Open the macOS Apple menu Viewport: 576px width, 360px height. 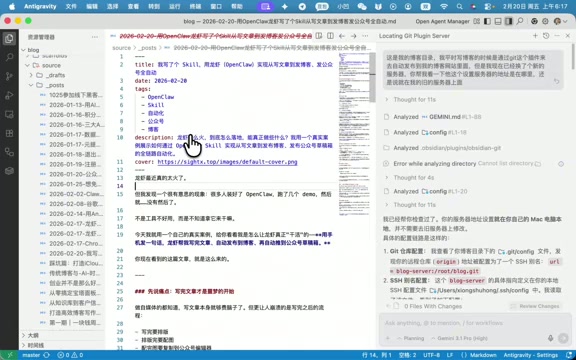12,7
